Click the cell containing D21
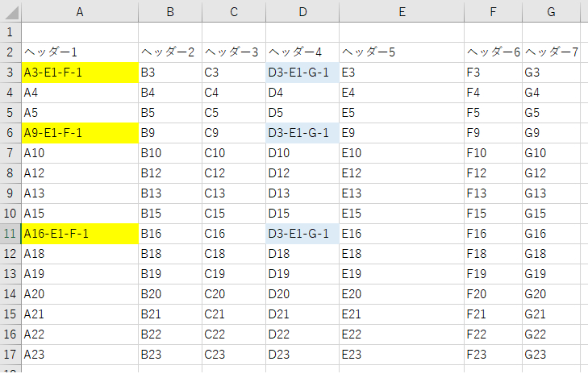588x378 pixels. pos(302,314)
